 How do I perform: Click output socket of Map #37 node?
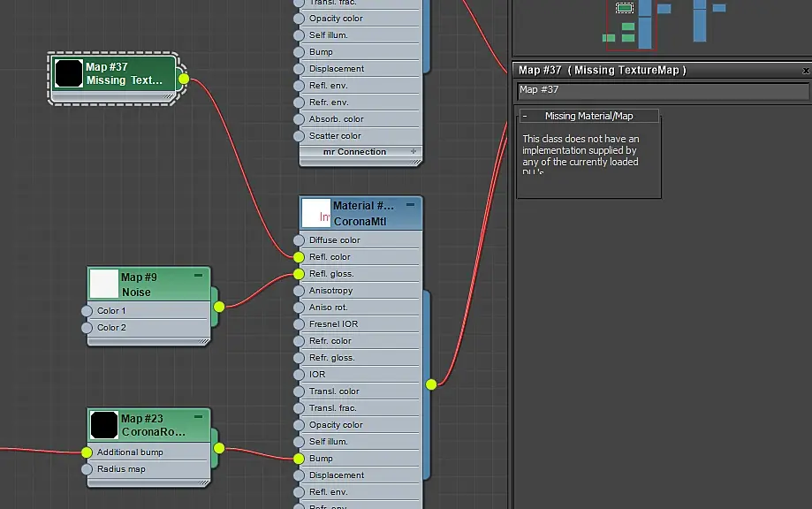coord(183,79)
